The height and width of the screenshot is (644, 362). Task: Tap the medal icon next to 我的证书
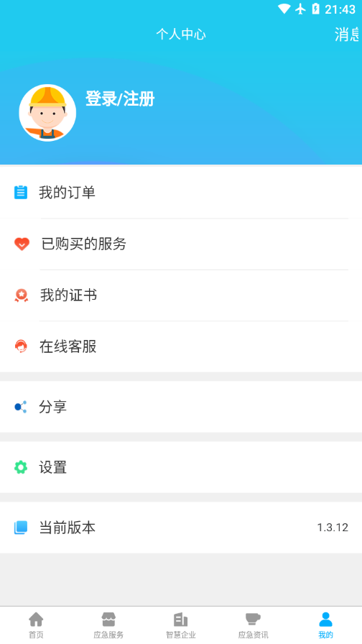(x=22, y=295)
